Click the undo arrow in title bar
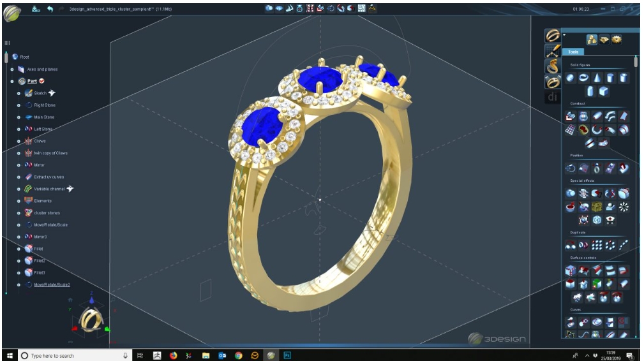The image size is (644, 361). pyautogui.click(x=50, y=9)
